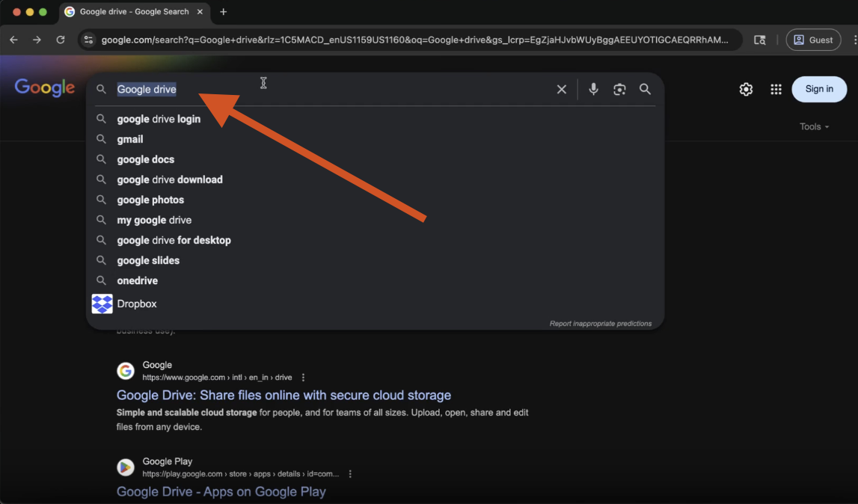View site information icon in address bar
Image resolution: width=858 pixels, height=504 pixels.
click(x=89, y=40)
